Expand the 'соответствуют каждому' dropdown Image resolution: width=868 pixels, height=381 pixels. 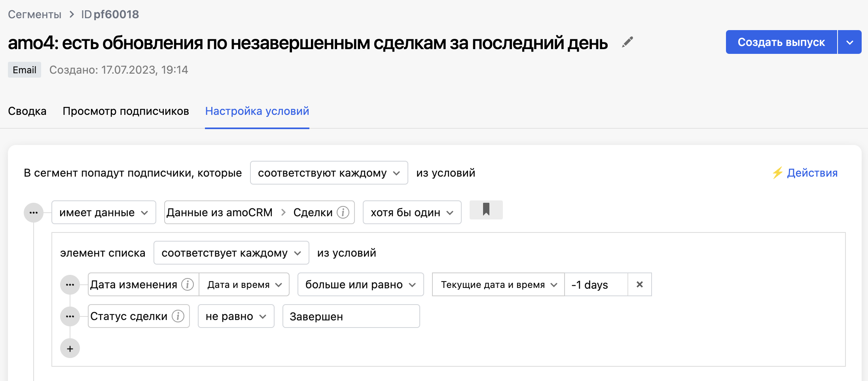point(329,173)
